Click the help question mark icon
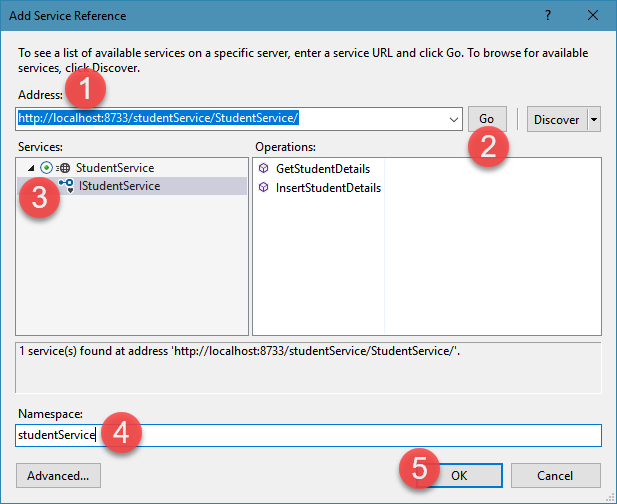Viewport: 617px width, 504px height. coord(548,15)
